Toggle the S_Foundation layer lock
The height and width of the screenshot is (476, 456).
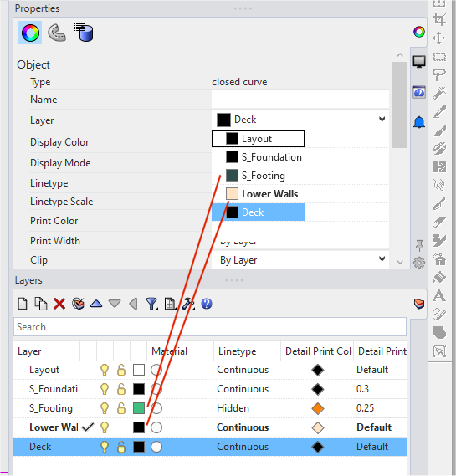tap(121, 389)
